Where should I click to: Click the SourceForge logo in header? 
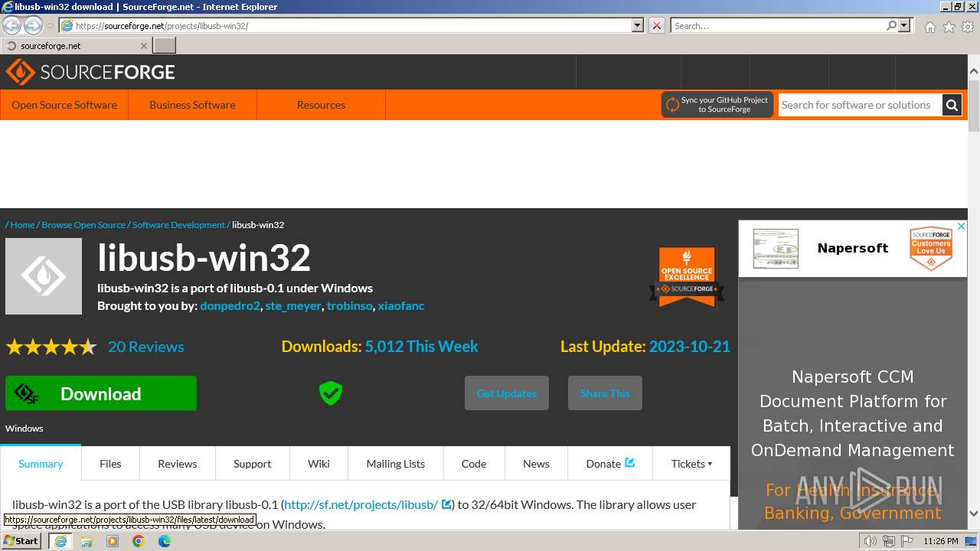[90, 72]
